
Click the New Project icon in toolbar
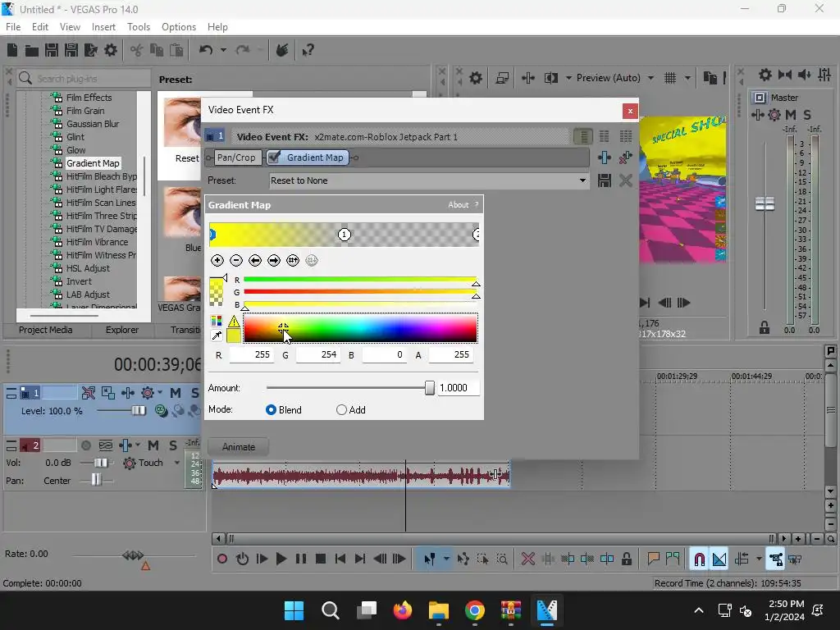[x=12, y=50]
